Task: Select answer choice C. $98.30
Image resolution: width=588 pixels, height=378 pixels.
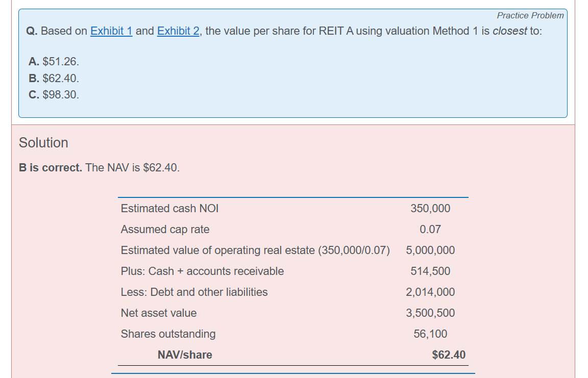Action: tap(54, 95)
